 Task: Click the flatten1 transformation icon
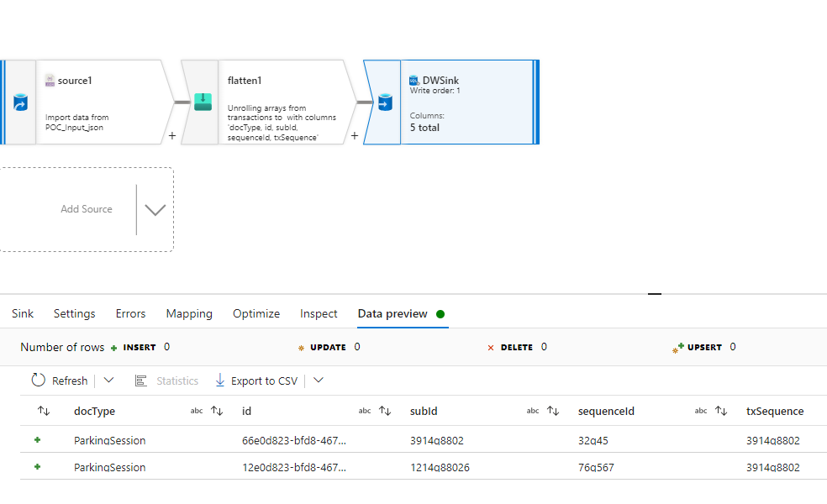(x=203, y=102)
